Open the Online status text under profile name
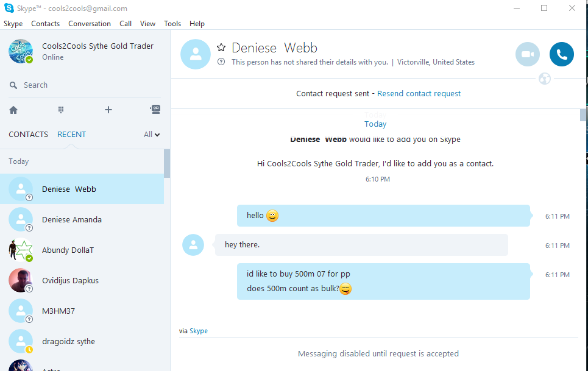The width and height of the screenshot is (588, 371). [x=53, y=57]
